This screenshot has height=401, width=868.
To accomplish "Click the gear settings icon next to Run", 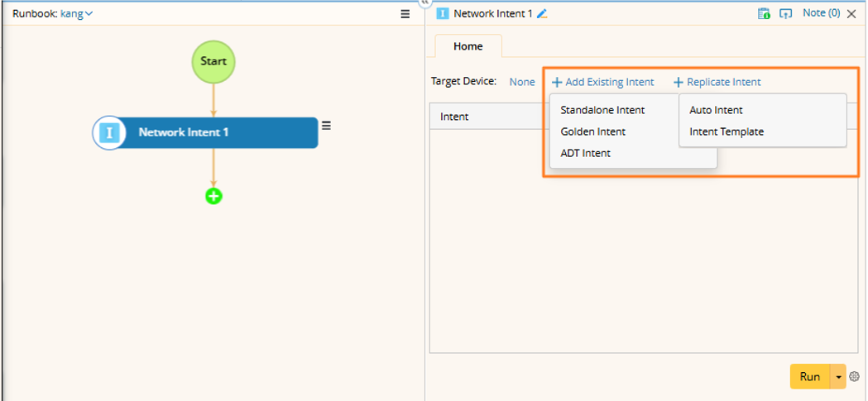I will [855, 377].
